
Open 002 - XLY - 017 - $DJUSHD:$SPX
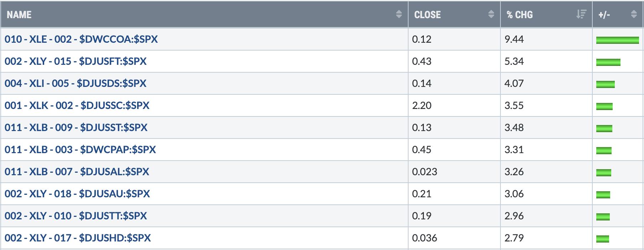pyautogui.click(x=78, y=238)
